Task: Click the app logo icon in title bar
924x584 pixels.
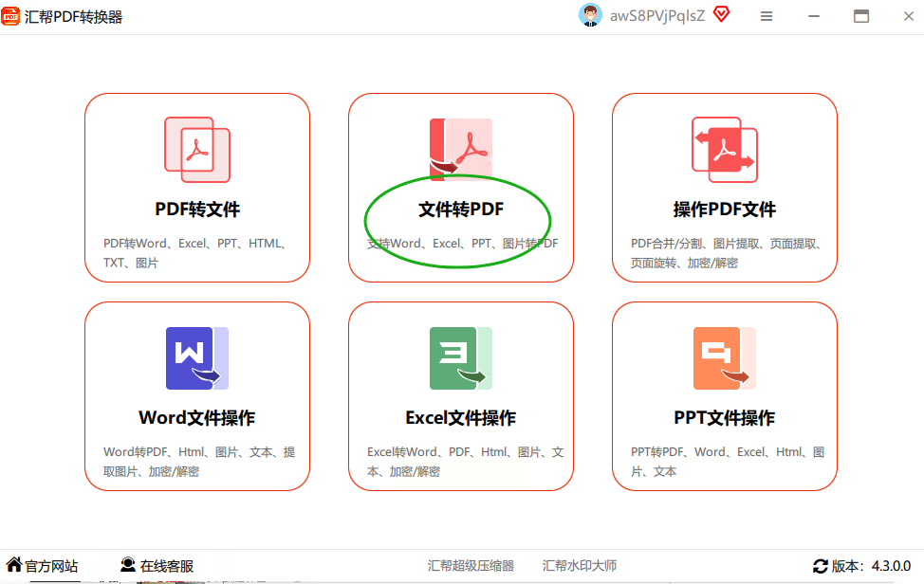Action: (10, 16)
